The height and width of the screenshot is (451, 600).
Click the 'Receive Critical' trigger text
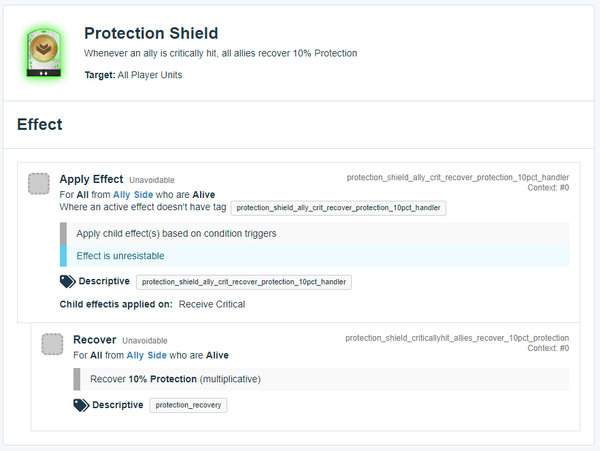[x=212, y=304]
